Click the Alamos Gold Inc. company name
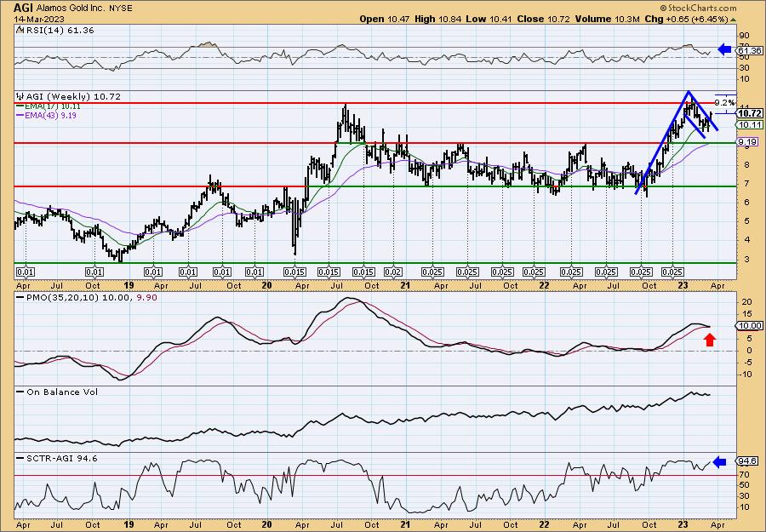 [x=71, y=9]
